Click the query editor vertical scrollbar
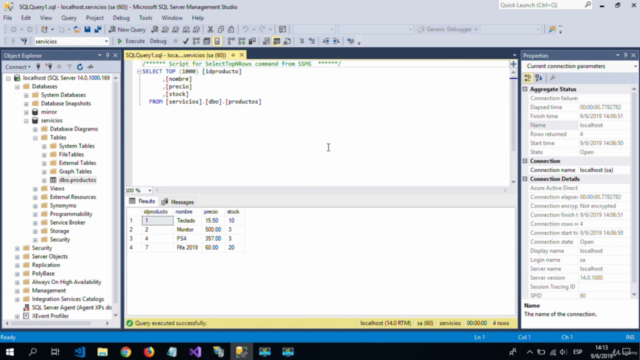The height and width of the screenshot is (360, 640). (513, 127)
